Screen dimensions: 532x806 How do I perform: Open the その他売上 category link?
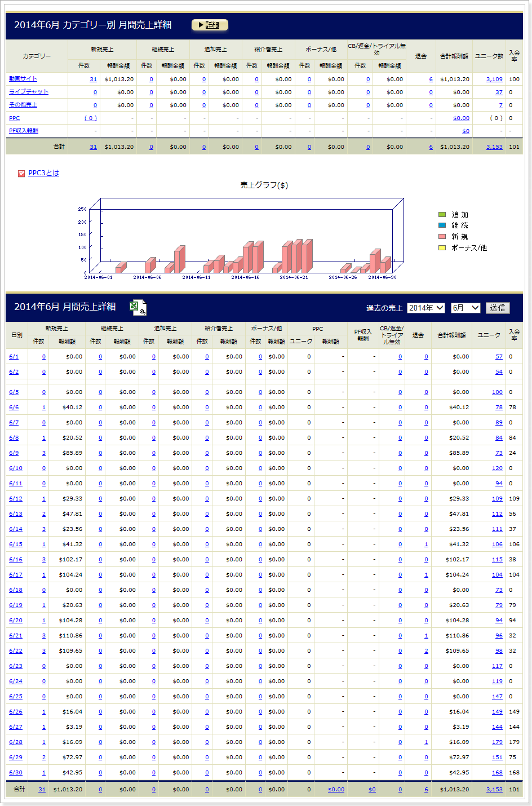pos(23,105)
